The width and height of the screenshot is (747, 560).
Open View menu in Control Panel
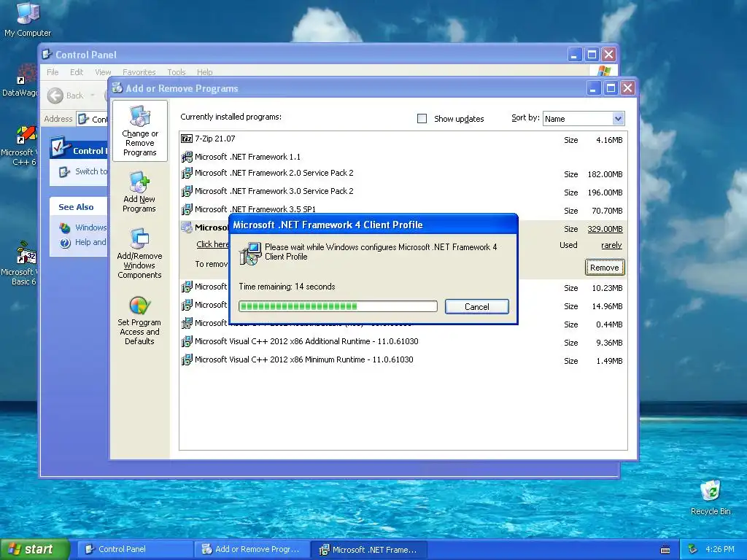tap(103, 72)
